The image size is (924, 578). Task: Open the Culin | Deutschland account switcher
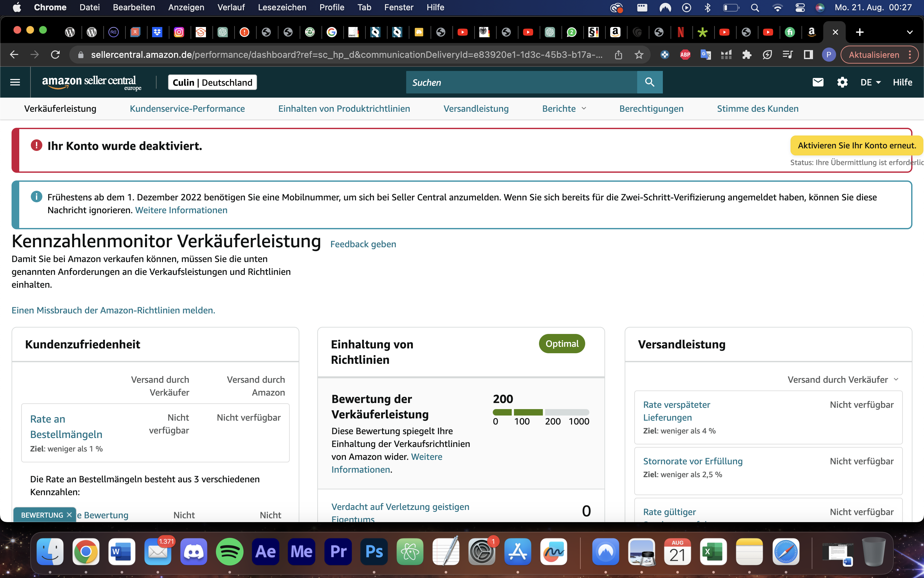click(212, 82)
